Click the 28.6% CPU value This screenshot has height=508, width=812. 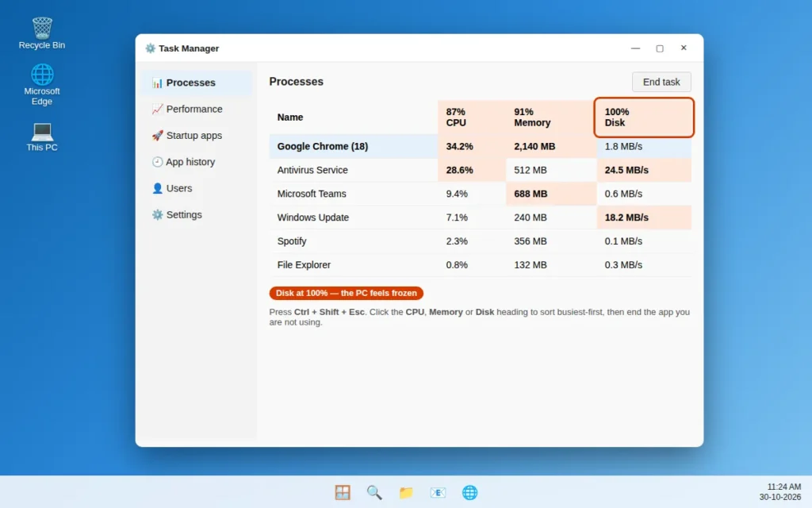click(x=459, y=170)
